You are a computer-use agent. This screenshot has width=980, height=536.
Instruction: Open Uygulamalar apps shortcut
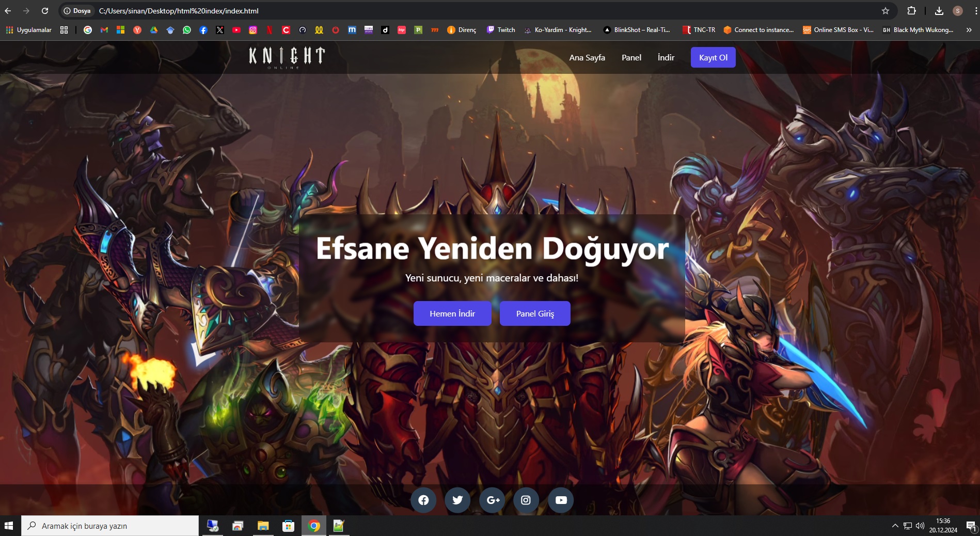[x=29, y=30]
